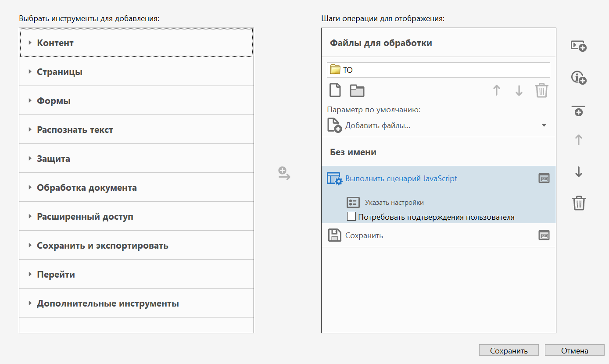609x364 pixels.
Task: Toggle panel icon beside Сохранить step
Action: point(544,236)
